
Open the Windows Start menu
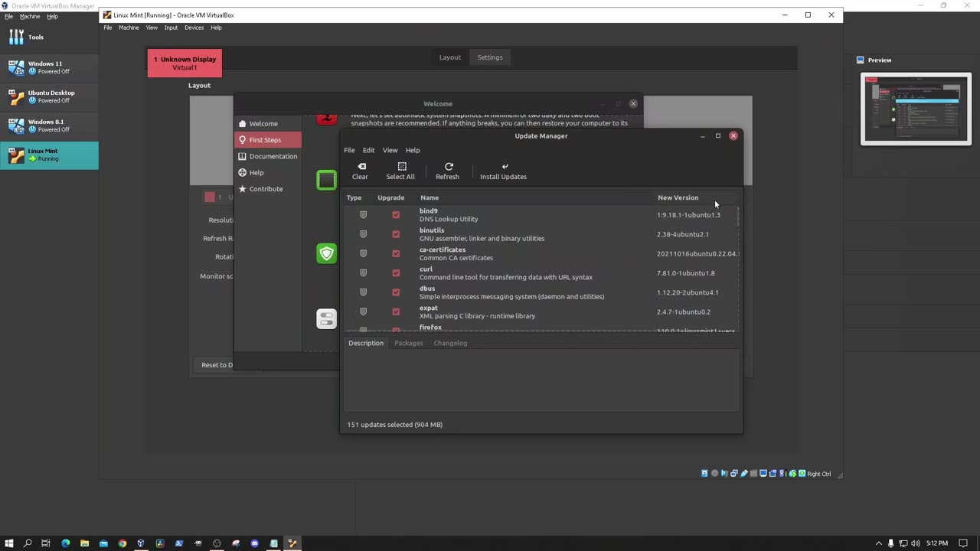click(x=9, y=543)
